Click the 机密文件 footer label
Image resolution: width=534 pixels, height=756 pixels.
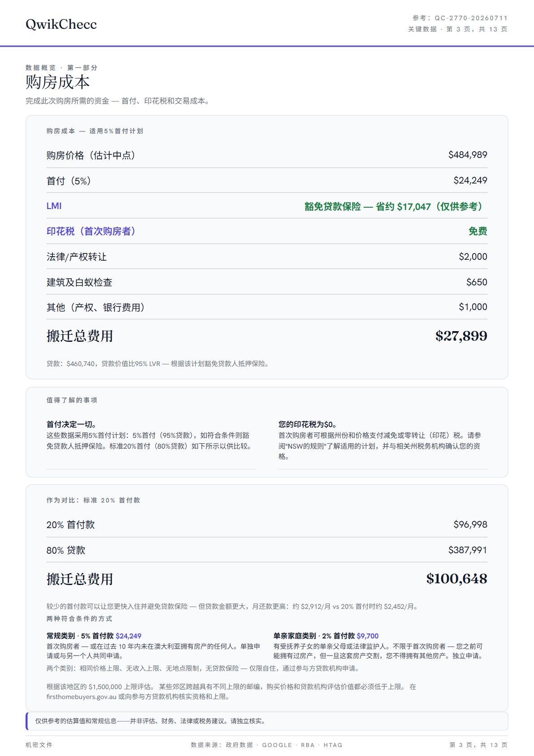click(39, 745)
